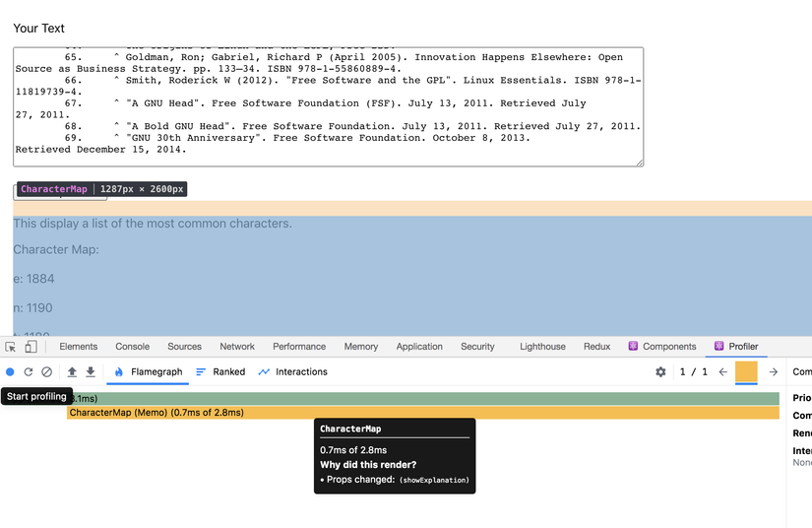Switch to Ranked view
The height and width of the screenshot is (528, 812).
point(220,372)
